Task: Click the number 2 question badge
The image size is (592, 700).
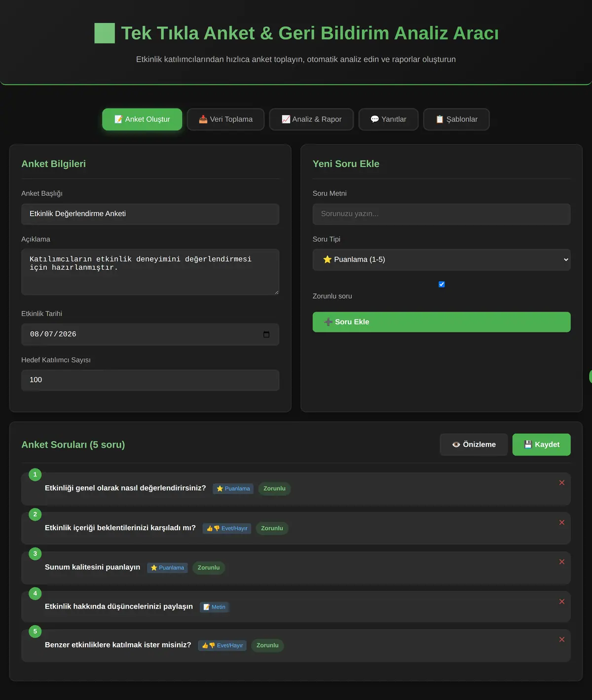Action: (x=35, y=514)
